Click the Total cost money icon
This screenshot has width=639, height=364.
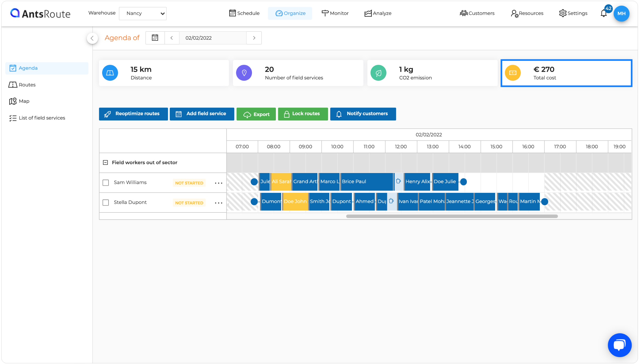[513, 73]
